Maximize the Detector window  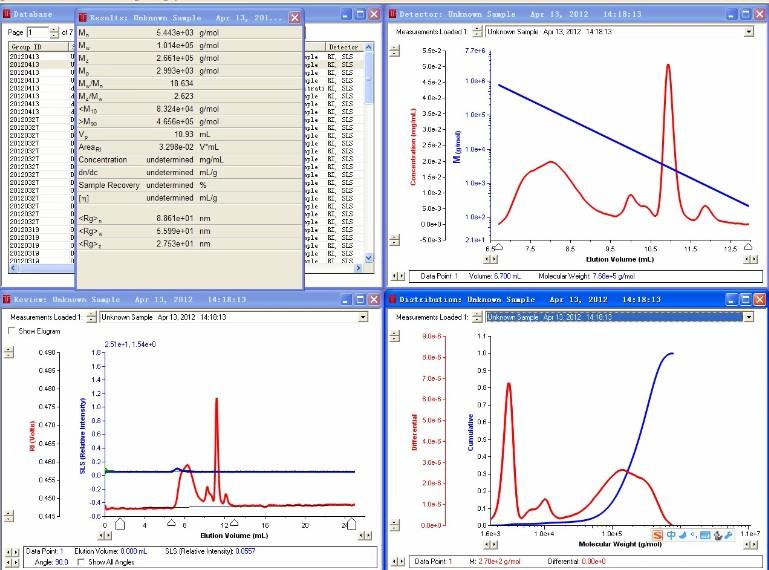pos(746,14)
